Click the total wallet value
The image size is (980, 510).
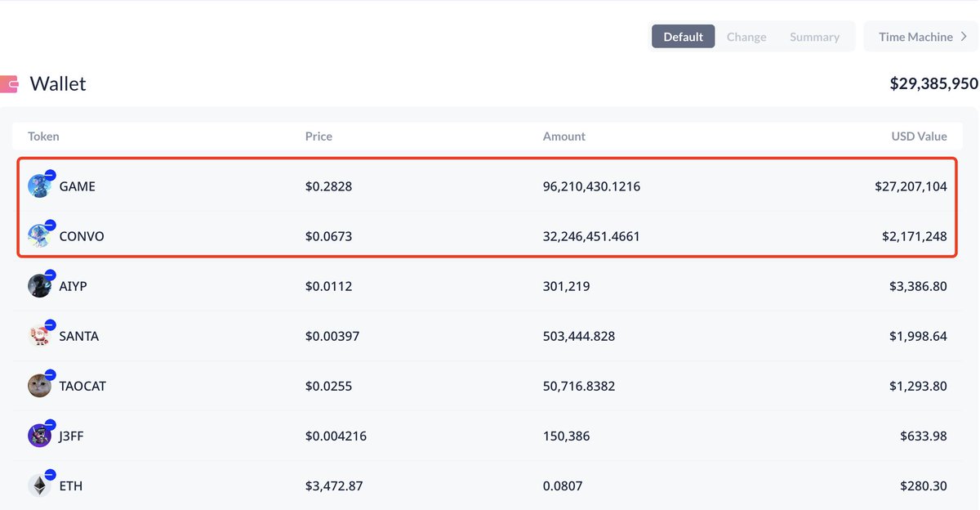pos(933,83)
